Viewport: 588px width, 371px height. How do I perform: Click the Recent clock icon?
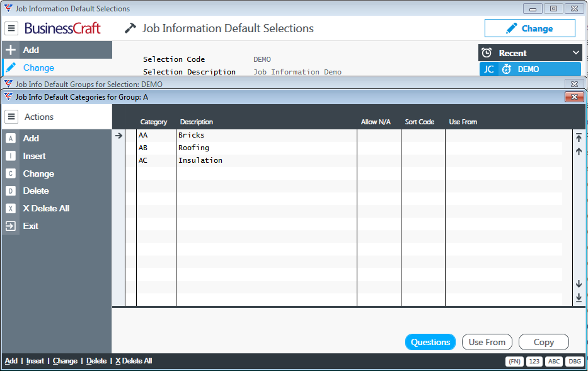487,53
